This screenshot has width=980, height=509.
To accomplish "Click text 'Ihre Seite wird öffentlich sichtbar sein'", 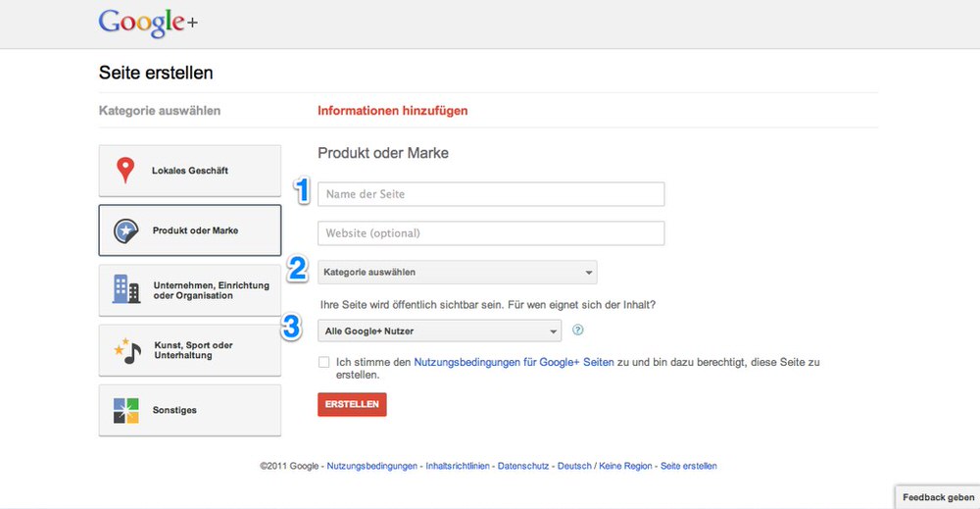I will point(412,305).
